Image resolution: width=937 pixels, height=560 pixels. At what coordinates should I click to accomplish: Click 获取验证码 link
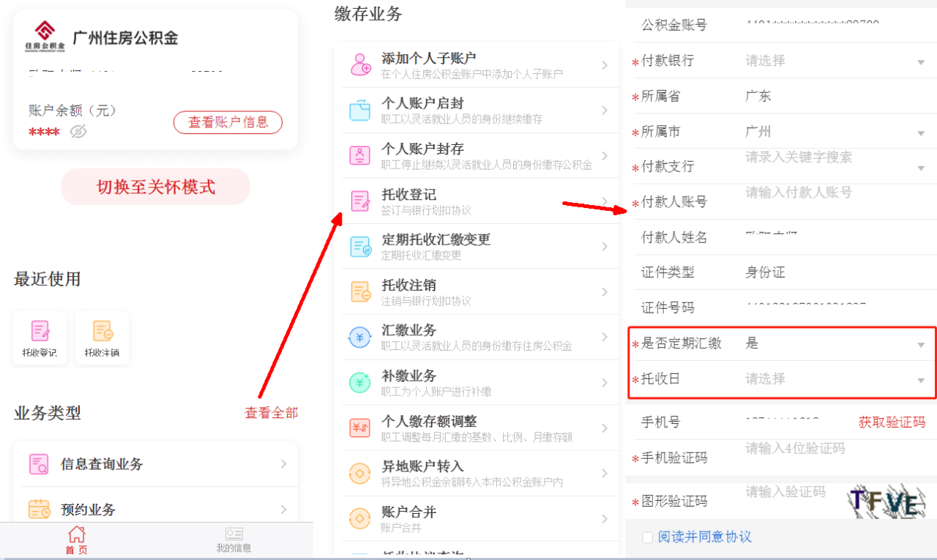point(892,422)
